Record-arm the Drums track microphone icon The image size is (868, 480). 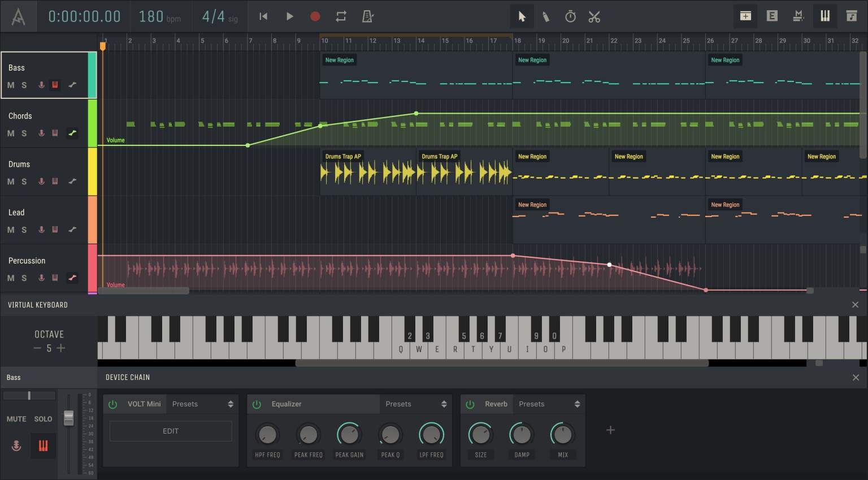click(x=41, y=181)
